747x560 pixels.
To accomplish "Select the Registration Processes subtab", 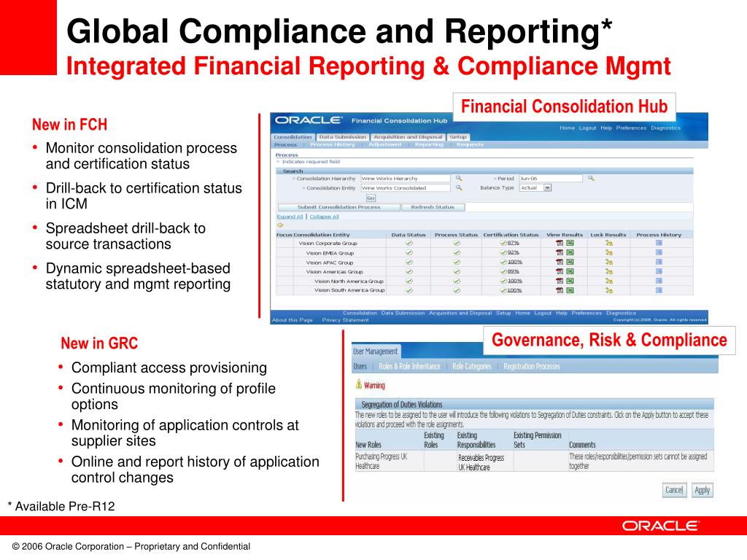I will [532, 366].
